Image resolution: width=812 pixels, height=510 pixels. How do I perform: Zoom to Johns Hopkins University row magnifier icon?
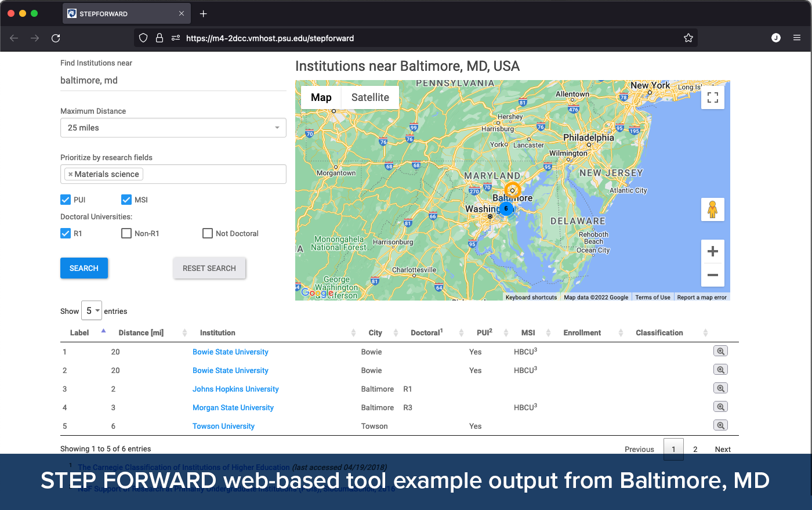coord(720,388)
